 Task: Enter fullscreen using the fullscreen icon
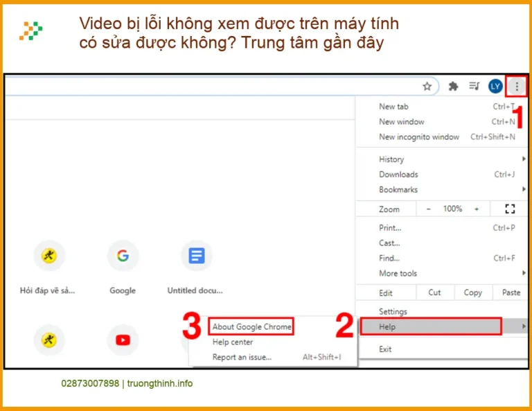pyautogui.click(x=510, y=209)
